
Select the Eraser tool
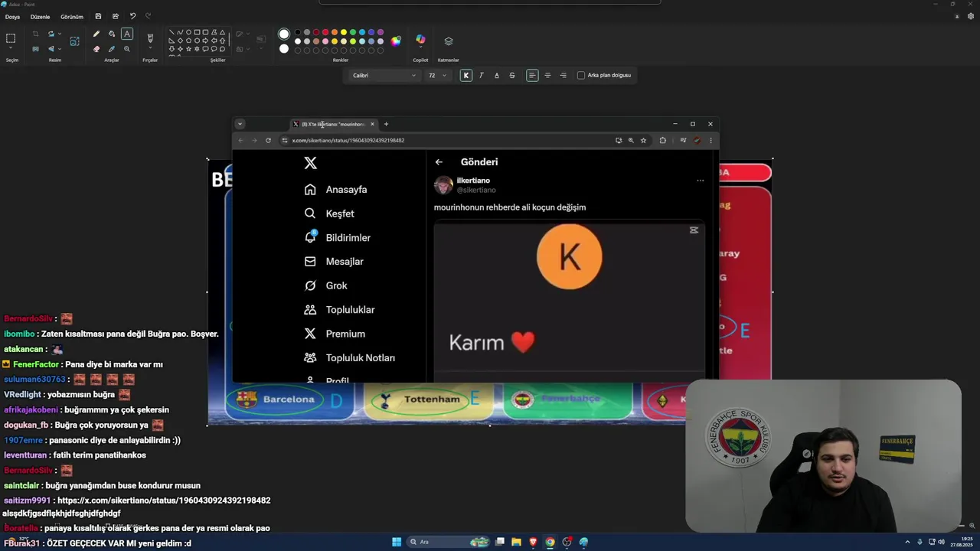[x=96, y=48]
